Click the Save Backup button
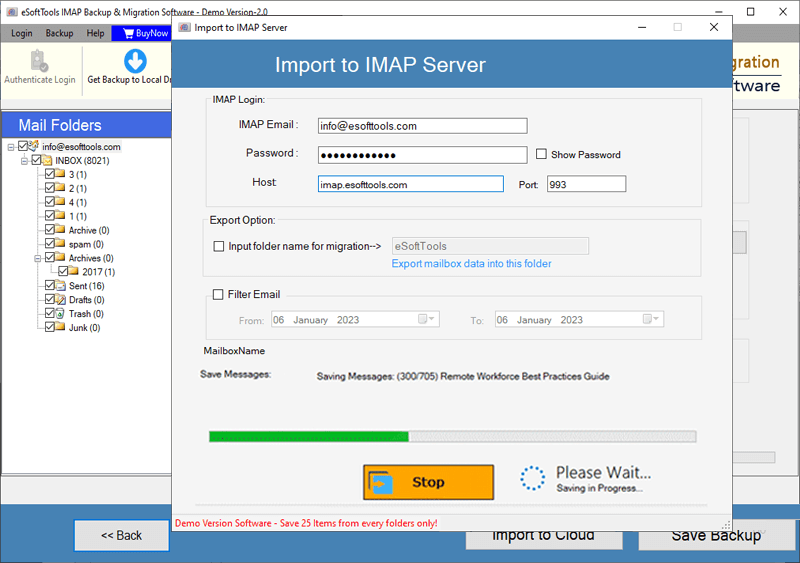800x563 pixels. [716, 536]
